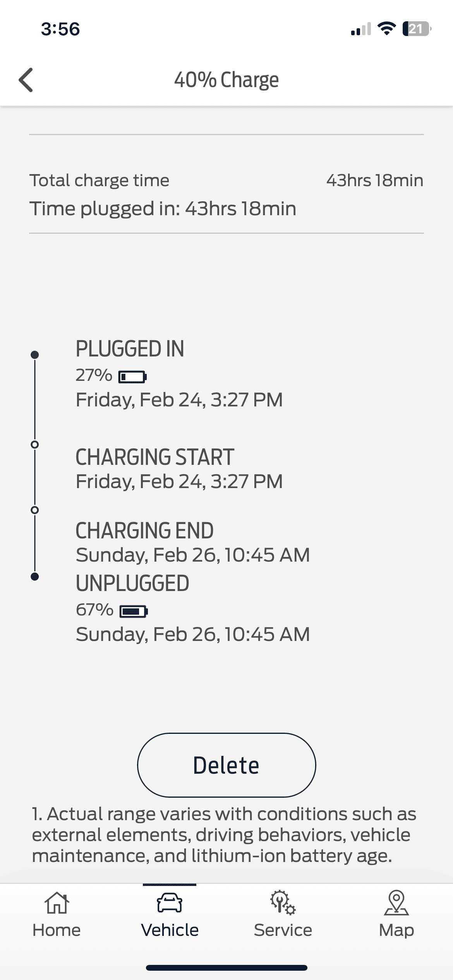Tap the 43hrs 18min charge time value
The height and width of the screenshot is (980, 453).
(x=374, y=180)
